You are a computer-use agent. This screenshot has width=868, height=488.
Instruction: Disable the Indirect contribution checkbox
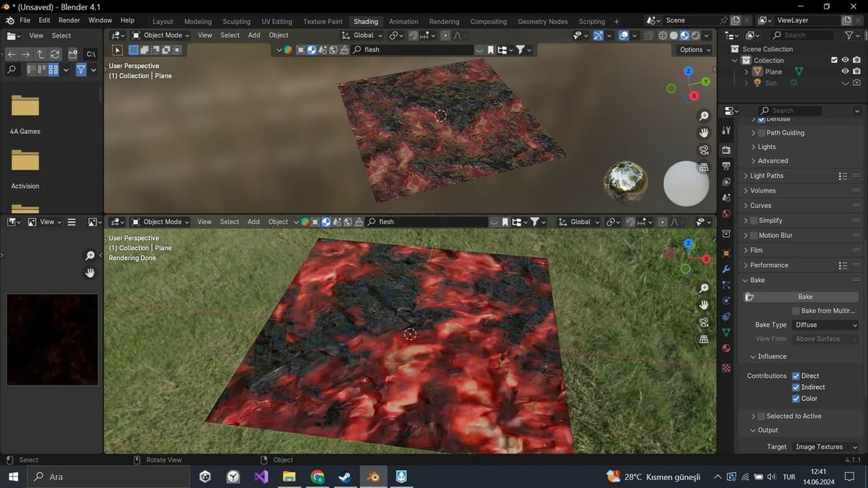[x=796, y=388]
